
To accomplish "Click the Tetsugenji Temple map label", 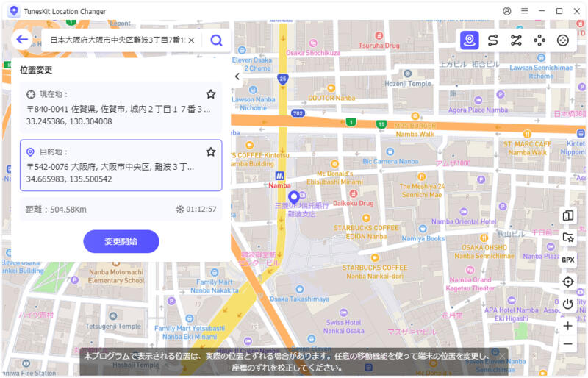I will 113,327.
